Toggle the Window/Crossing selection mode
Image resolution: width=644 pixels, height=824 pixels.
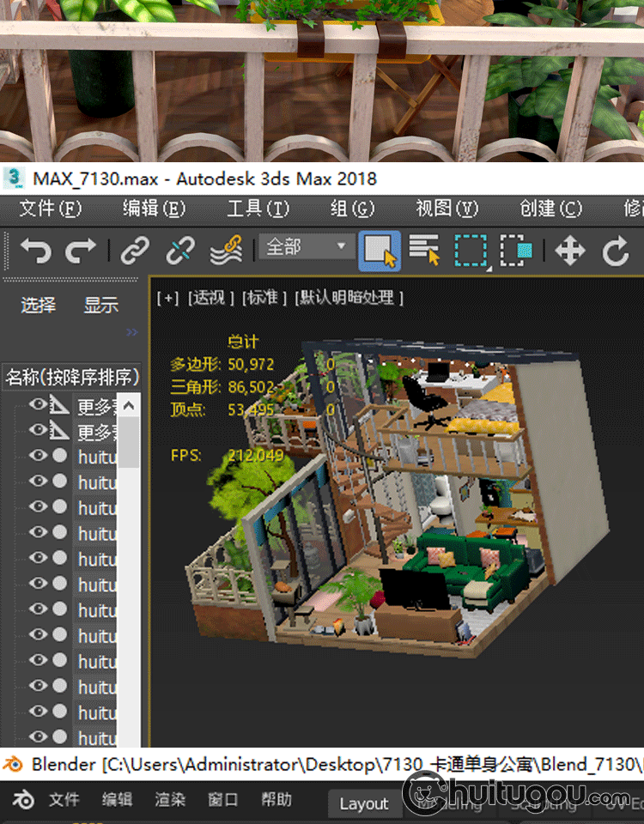click(x=516, y=251)
